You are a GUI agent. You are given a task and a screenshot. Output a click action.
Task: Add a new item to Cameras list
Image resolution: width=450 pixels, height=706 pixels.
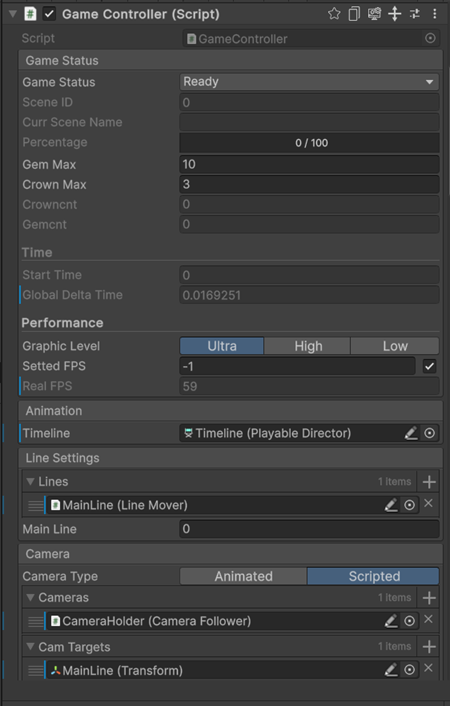429,597
